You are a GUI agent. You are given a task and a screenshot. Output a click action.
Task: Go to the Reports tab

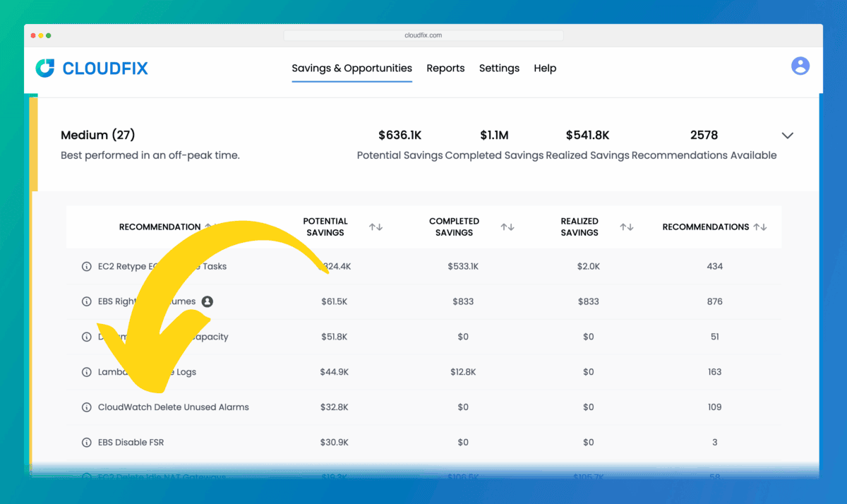click(445, 68)
